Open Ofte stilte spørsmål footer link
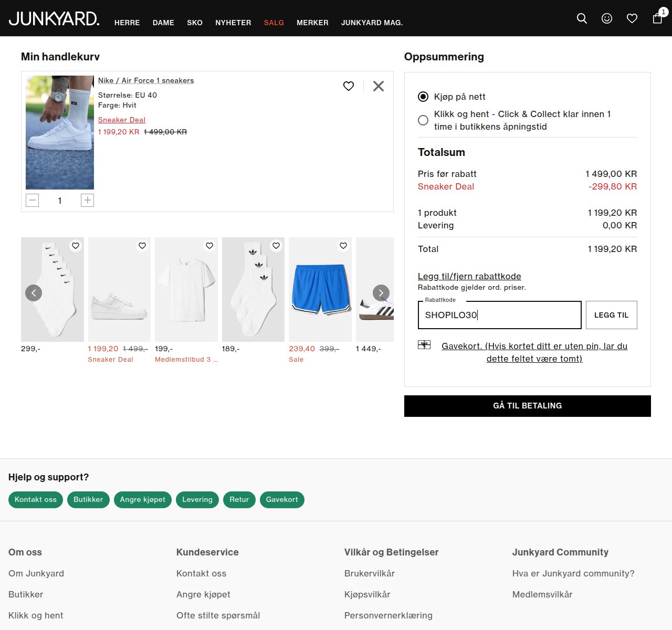Viewport: 672px width, 630px height. click(218, 615)
